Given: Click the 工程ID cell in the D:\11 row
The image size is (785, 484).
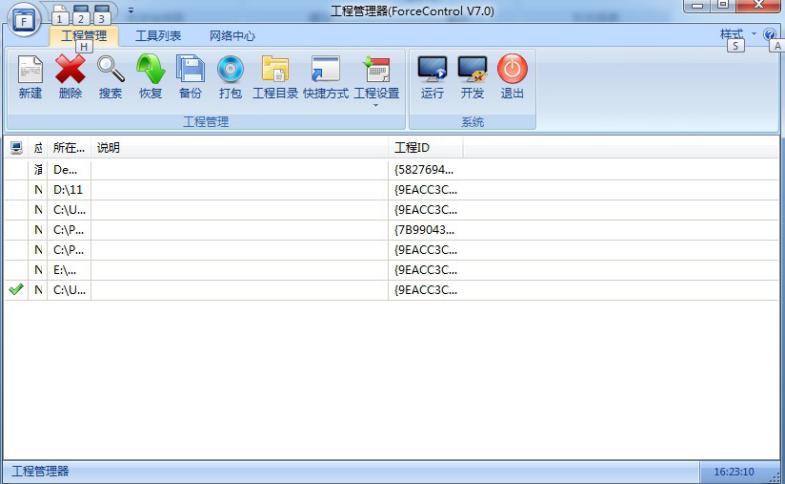Looking at the screenshot, I should coord(426,190).
